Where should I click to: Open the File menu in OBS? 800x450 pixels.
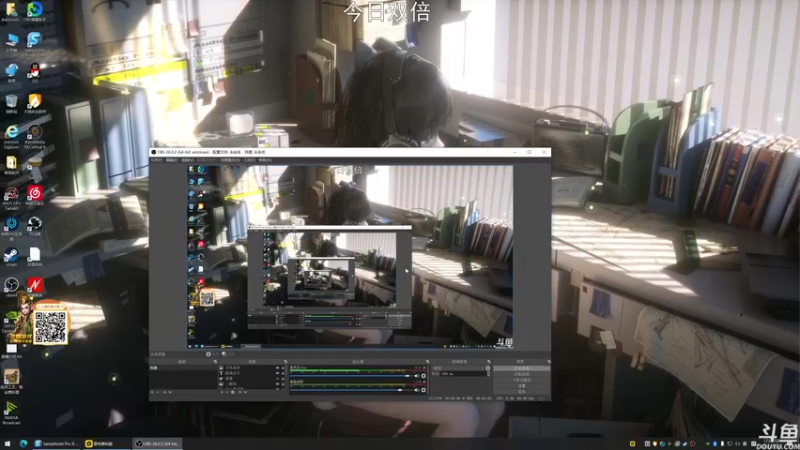(x=156, y=160)
